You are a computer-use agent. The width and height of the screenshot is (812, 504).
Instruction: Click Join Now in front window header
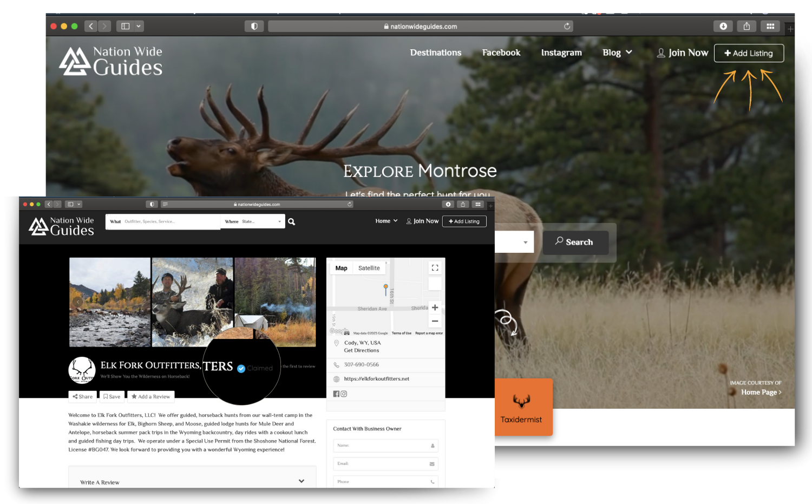[422, 221]
